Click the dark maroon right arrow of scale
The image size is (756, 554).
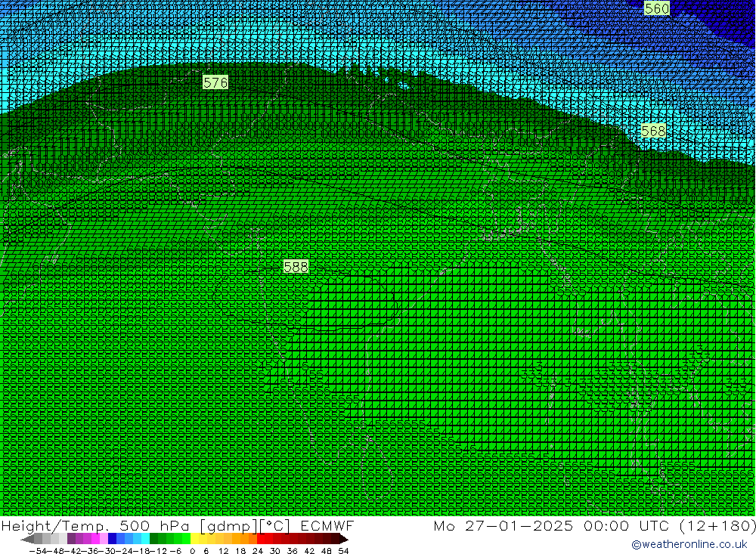pos(344,539)
